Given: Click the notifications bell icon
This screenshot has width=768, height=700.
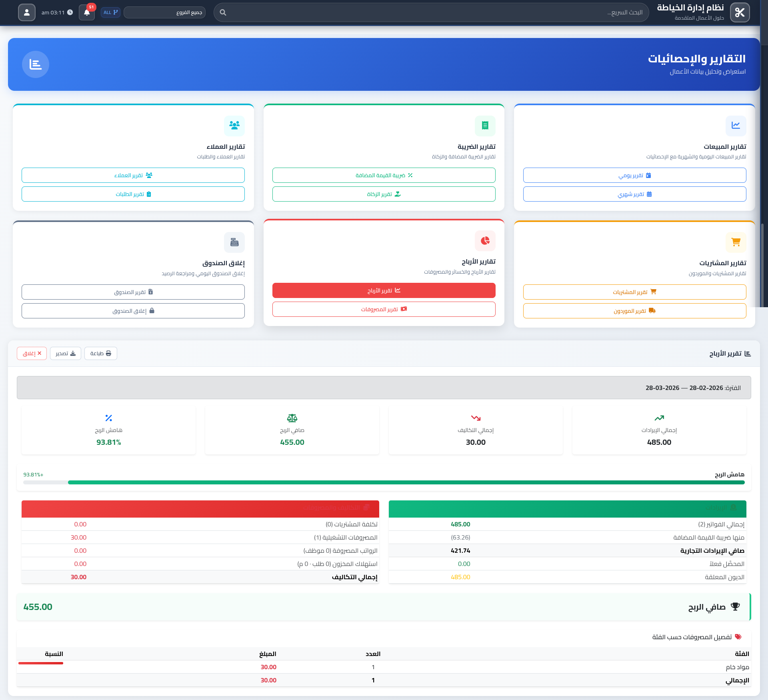Looking at the screenshot, I should click(87, 12).
